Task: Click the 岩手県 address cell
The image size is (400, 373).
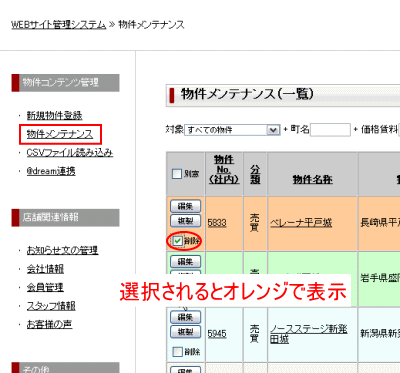Action: 379,279
